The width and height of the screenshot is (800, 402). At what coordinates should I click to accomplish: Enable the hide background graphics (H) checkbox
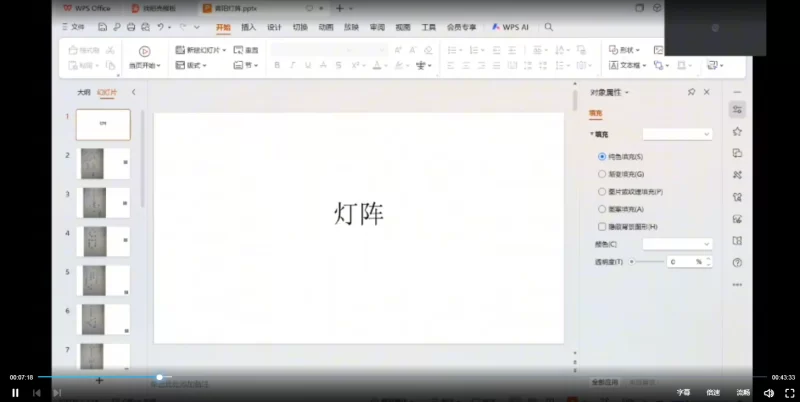pos(602,227)
